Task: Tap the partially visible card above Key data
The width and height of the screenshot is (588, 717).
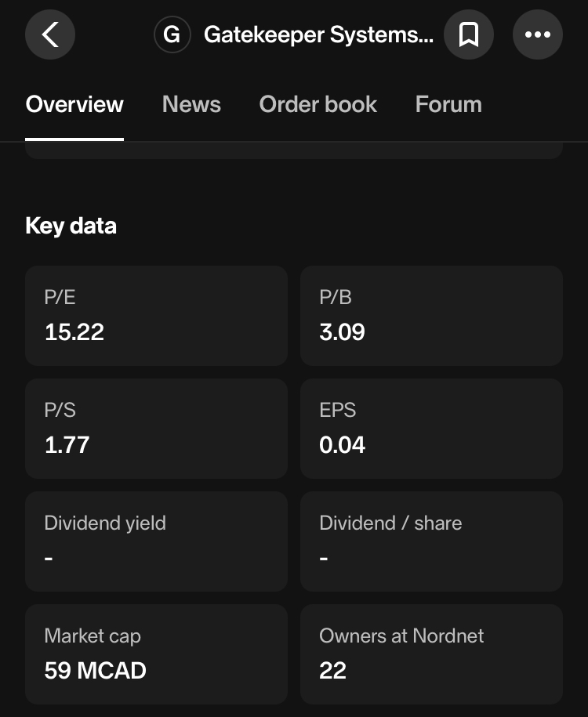Action: click(x=293, y=151)
